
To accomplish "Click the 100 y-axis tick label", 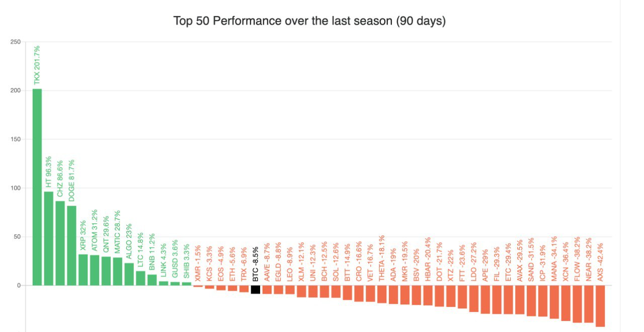I will coord(17,188).
